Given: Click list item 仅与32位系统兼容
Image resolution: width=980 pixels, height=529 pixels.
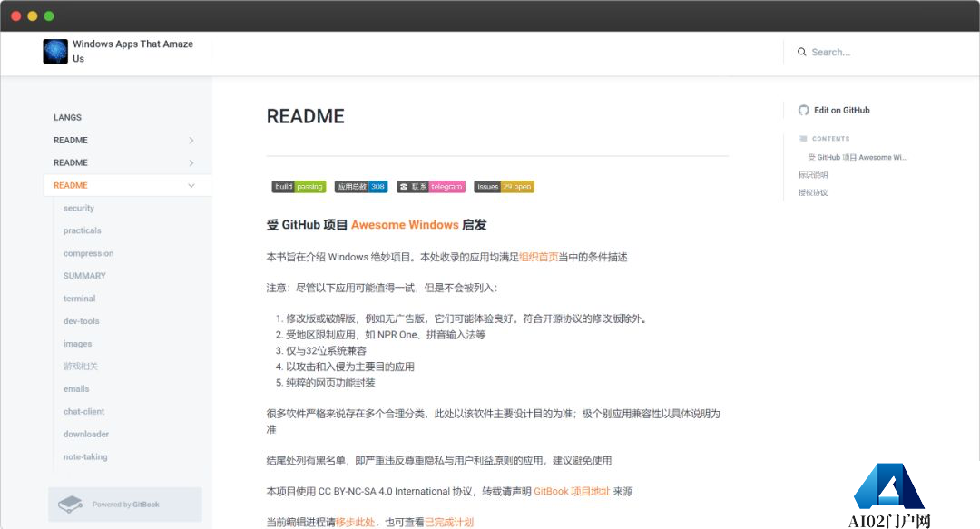Looking at the screenshot, I should click(327, 351).
